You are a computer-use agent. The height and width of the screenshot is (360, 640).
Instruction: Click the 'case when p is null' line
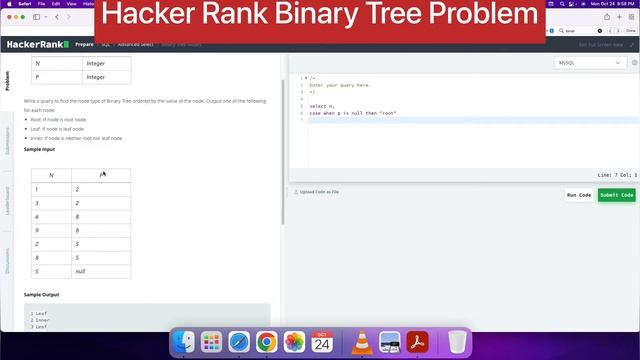(x=353, y=113)
